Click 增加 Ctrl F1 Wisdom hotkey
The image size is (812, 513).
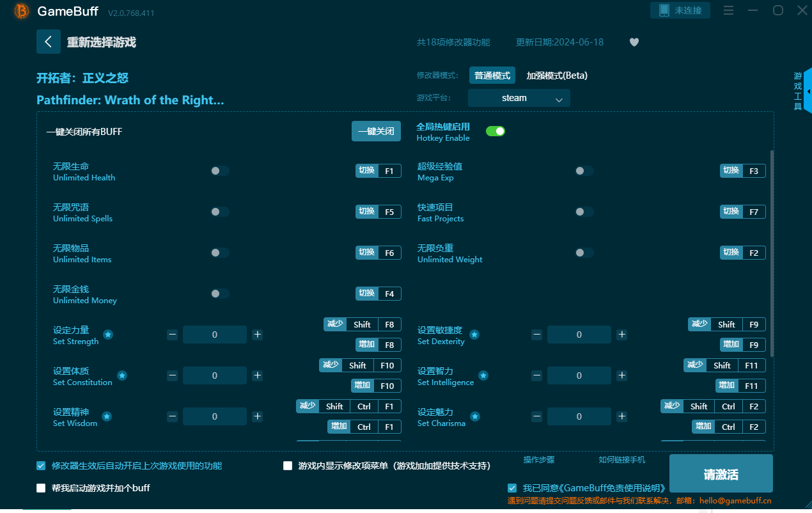(365, 427)
